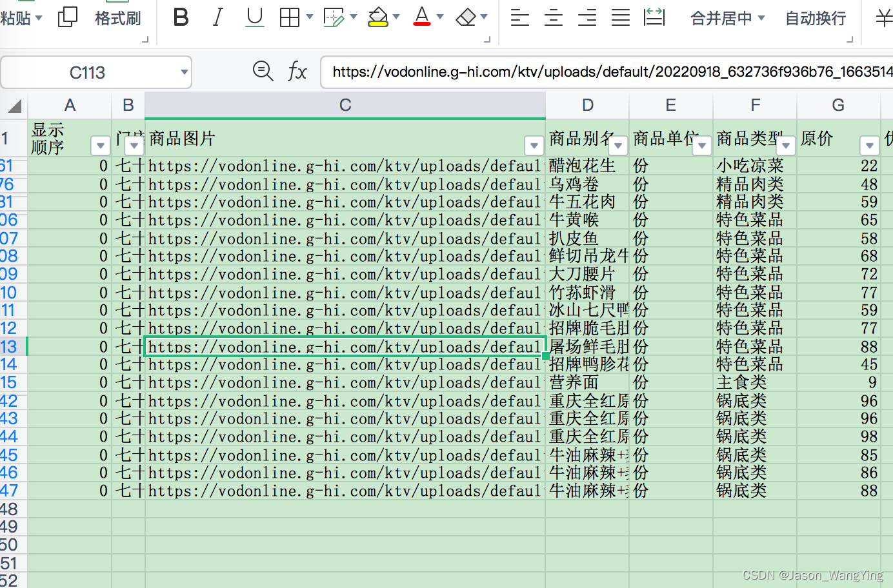Viewport: 893px width, 588px height.
Task: Open the borders tool icon
Action: coord(290,17)
